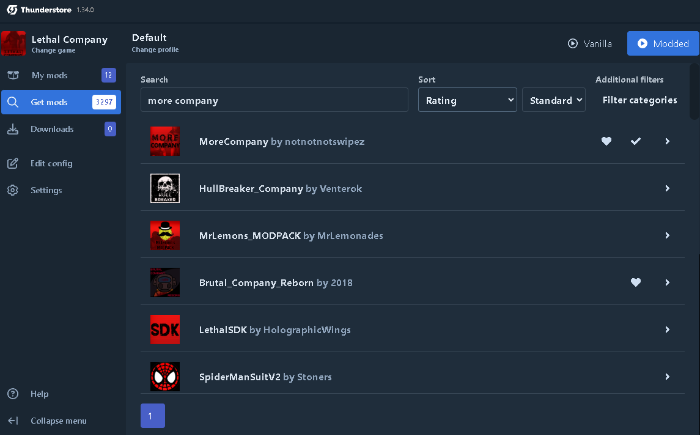The image size is (700, 435).
Task: Click the Downloads count badge 0
Action: coord(110,129)
